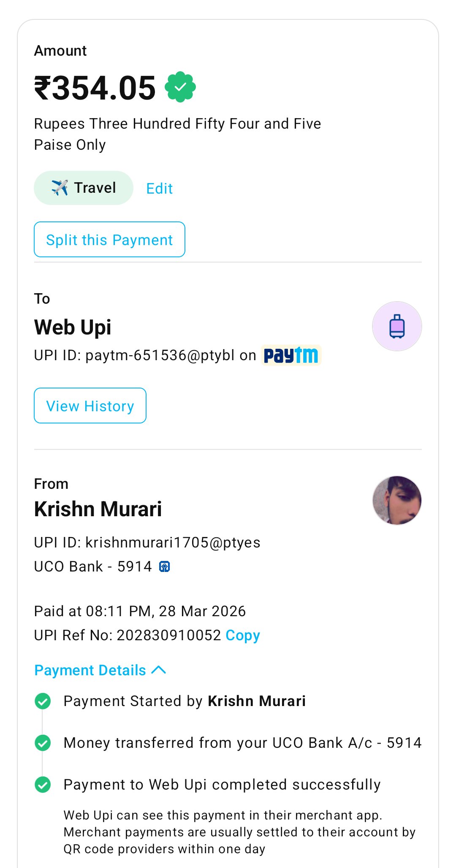Click Split this Payment button
456x868 pixels.
pos(109,240)
